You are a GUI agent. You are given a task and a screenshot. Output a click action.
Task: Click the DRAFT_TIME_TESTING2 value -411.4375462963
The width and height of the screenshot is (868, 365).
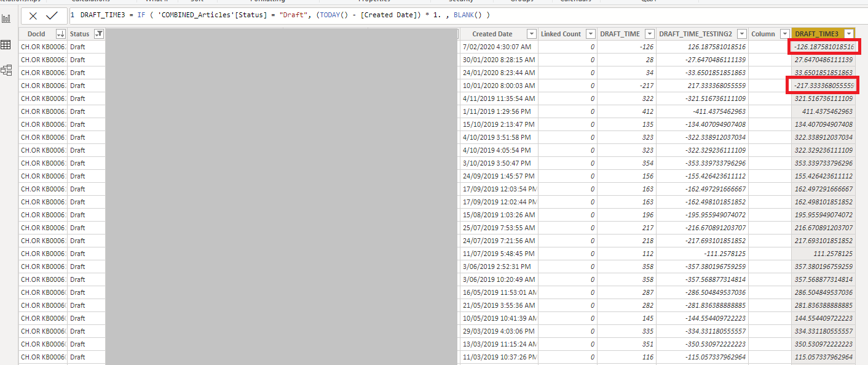click(x=702, y=111)
